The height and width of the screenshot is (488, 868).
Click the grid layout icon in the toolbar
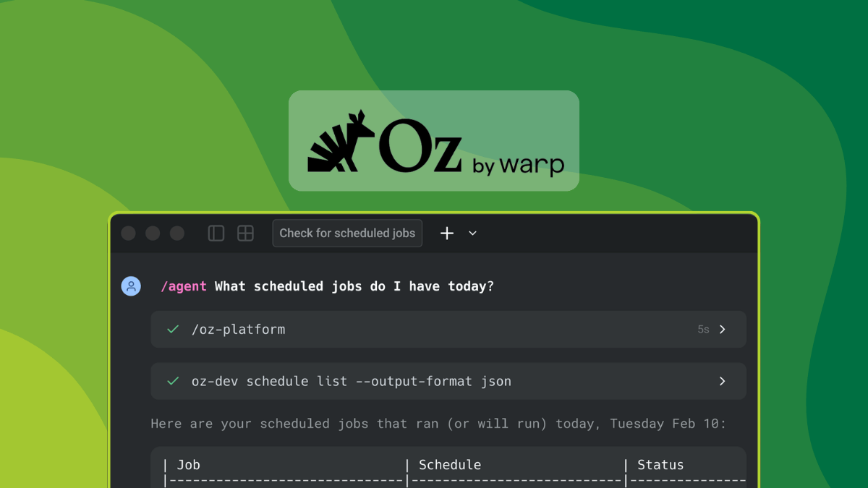pos(245,233)
